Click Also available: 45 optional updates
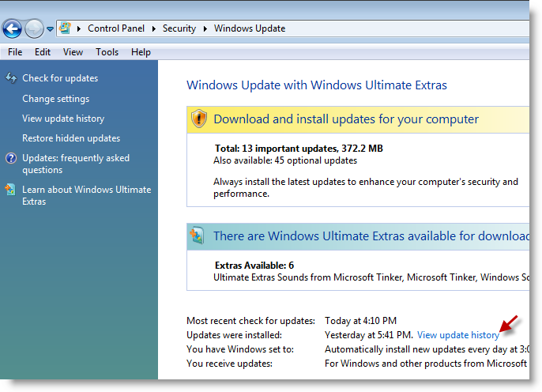Viewport: 542px width, 392px height. click(x=285, y=160)
